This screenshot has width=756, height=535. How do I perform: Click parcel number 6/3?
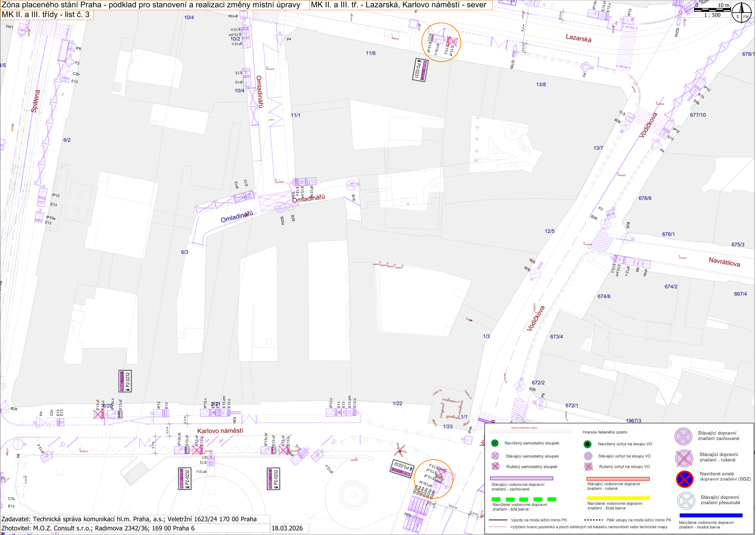184,252
